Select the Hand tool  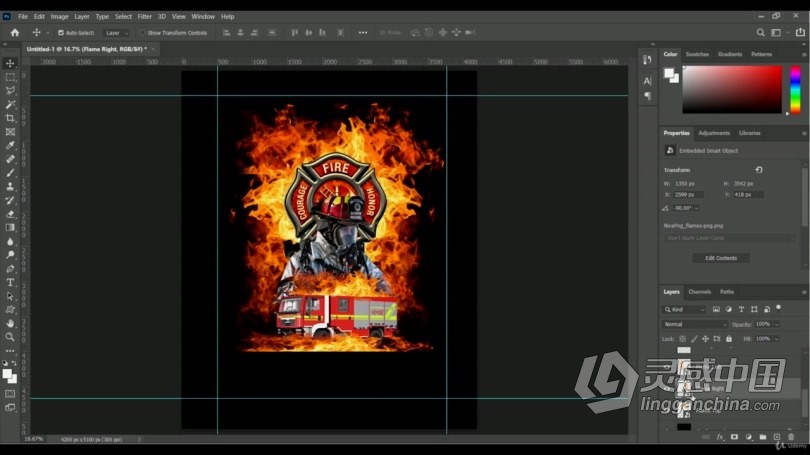(10, 323)
